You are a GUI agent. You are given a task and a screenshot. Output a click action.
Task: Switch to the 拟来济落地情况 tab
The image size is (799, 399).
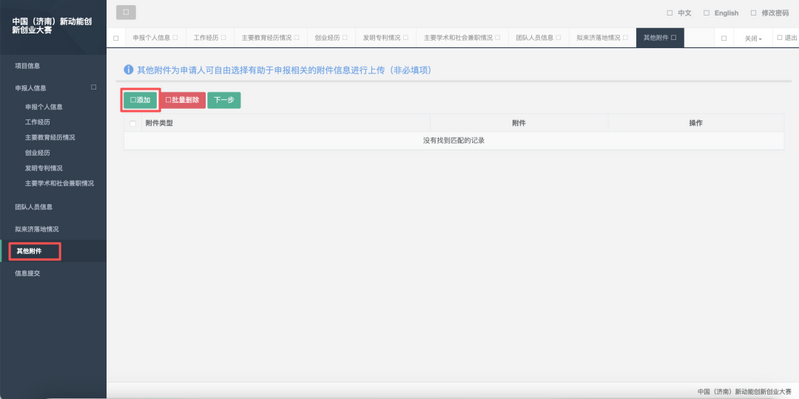coord(599,38)
